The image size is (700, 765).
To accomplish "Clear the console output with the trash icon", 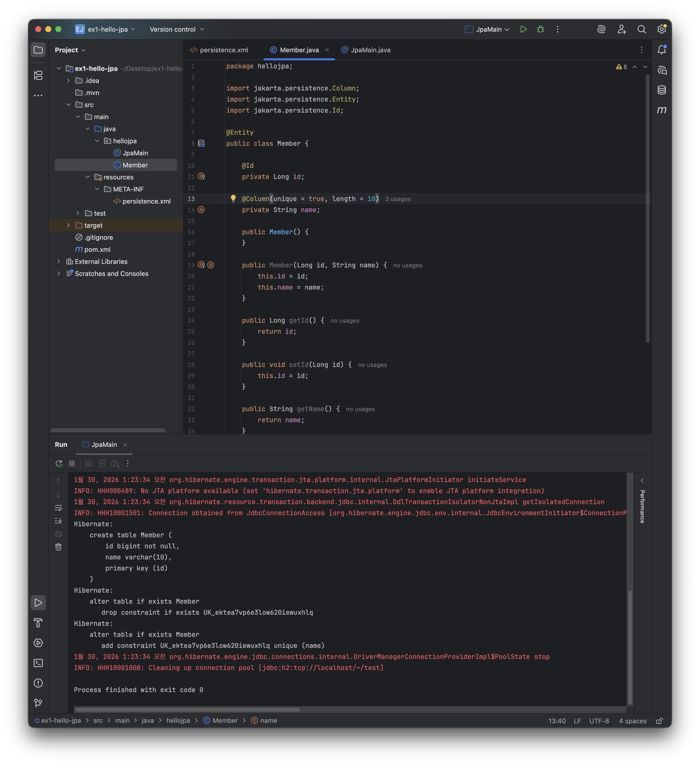I will [x=58, y=547].
